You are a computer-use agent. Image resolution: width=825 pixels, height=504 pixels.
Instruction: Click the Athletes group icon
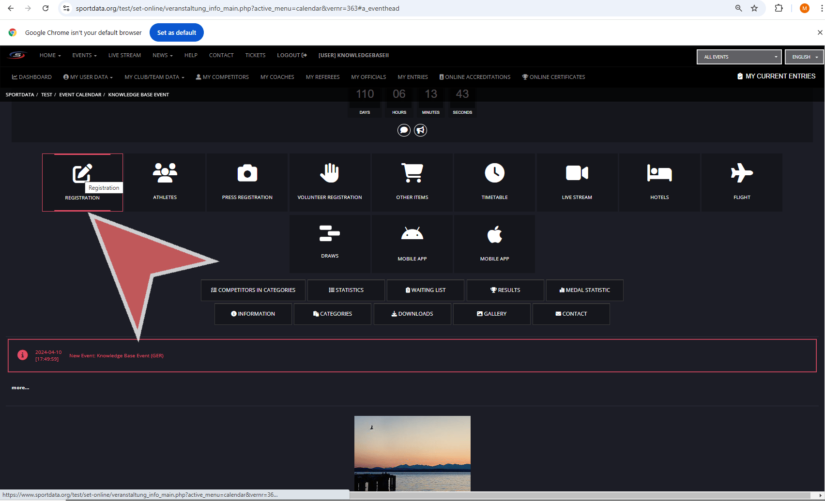(165, 173)
